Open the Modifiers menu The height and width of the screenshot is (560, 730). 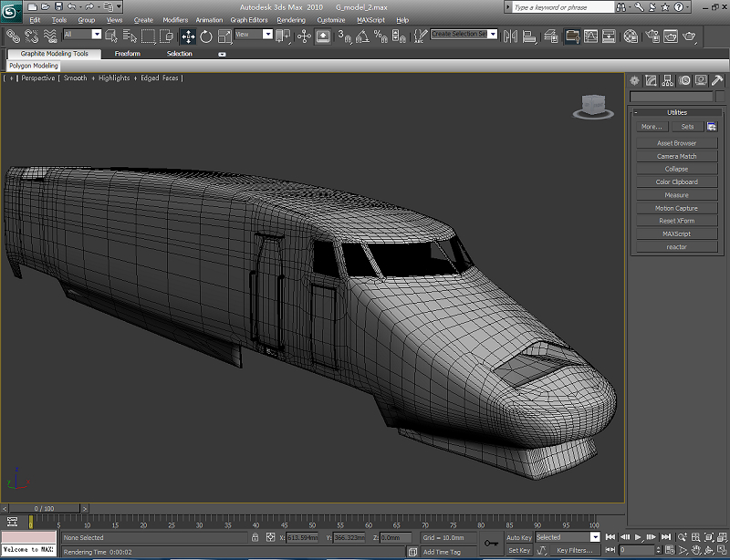(x=175, y=19)
